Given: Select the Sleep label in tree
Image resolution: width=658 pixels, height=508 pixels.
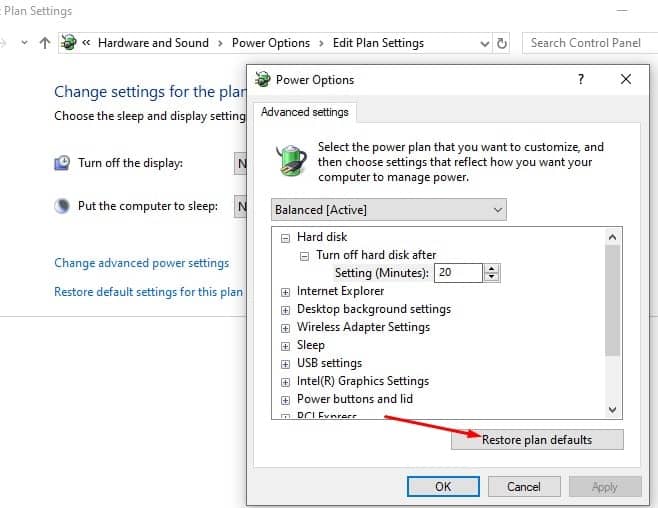Looking at the screenshot, I should pyautogui.click(x=311, y=345).
